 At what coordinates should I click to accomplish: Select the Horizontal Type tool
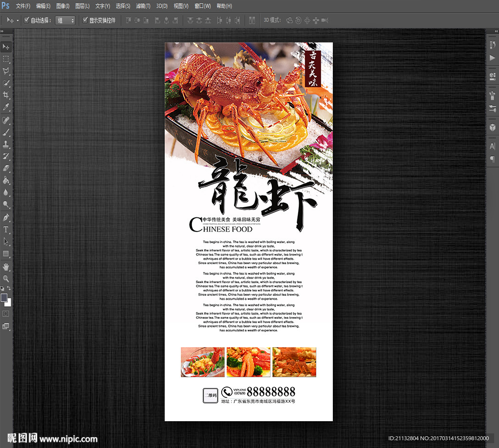6,230
